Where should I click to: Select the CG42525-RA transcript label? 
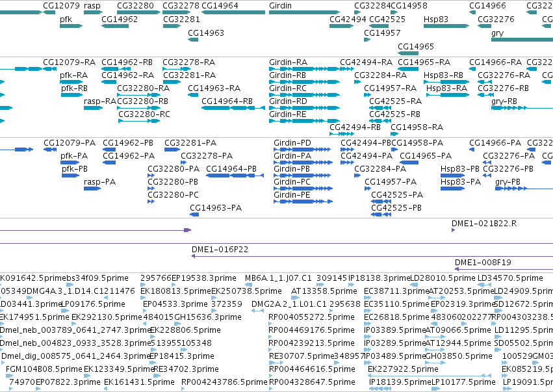[395, 101]
